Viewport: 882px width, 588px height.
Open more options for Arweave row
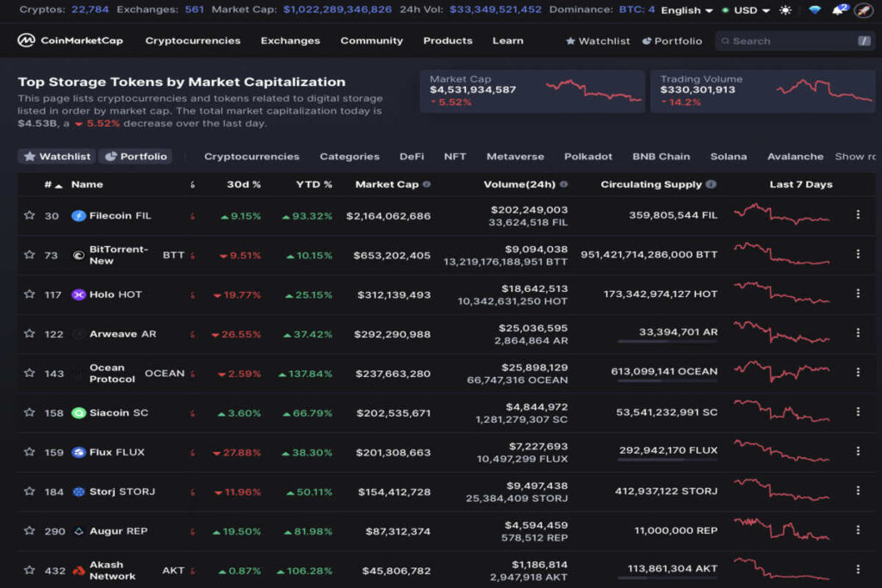(x=858, y=333)
